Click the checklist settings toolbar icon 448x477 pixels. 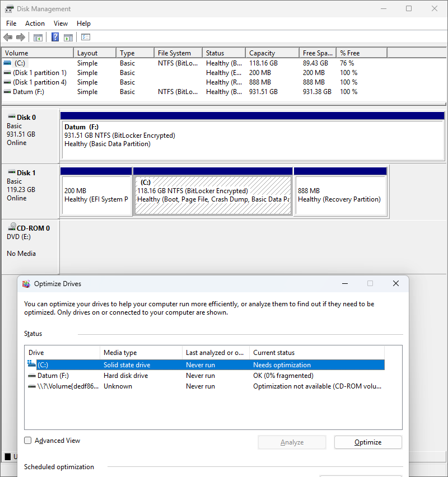86,37
